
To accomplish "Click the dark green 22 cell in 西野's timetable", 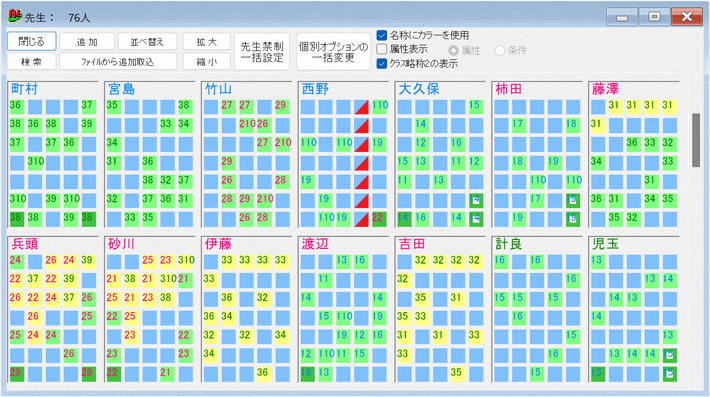I will [x=379, y=219].
